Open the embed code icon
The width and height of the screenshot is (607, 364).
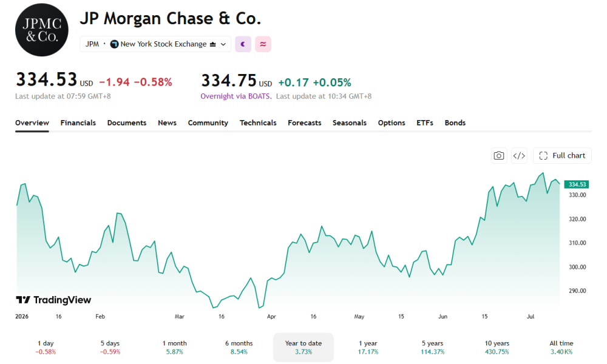coord(519,155)
